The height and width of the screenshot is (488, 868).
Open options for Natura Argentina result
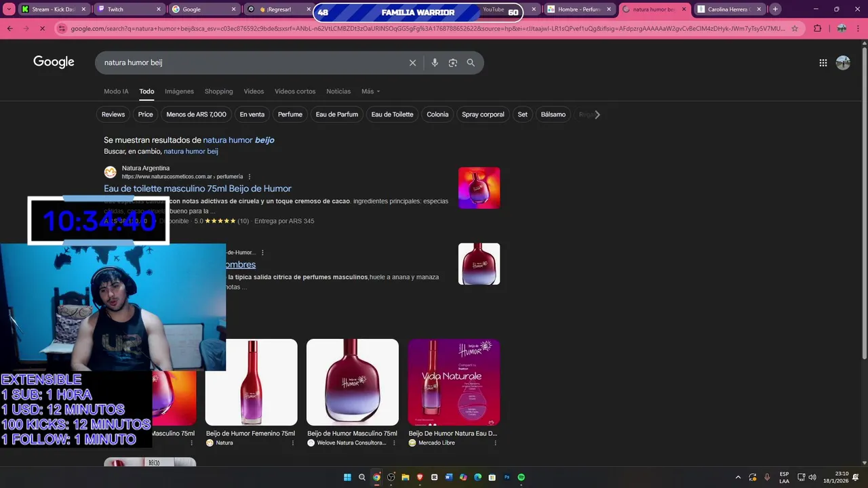[250, 176]
